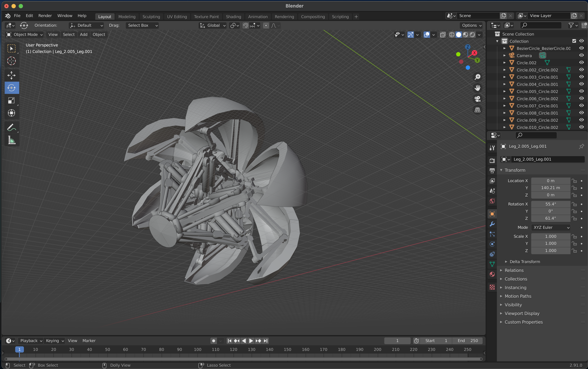Click the current frame number field
The height and width of the screenshot is (369, 588).
coord(397,341)
